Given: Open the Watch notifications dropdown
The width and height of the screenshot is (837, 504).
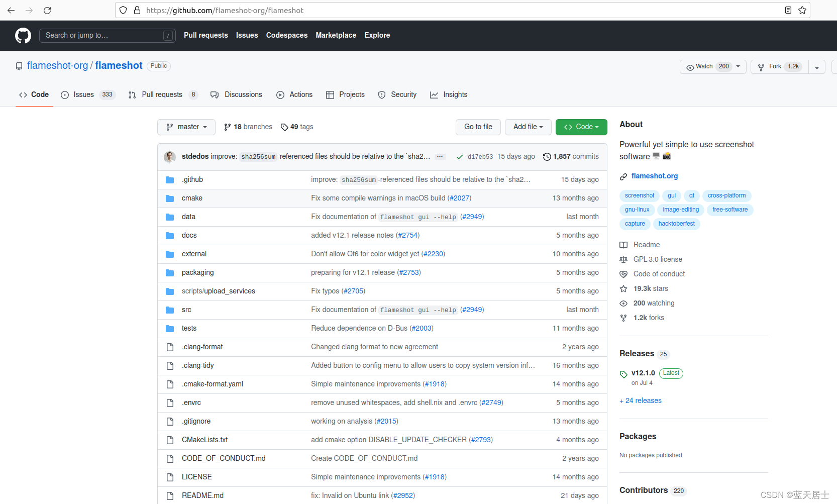Looking at the screenshot, I should 713,67.
